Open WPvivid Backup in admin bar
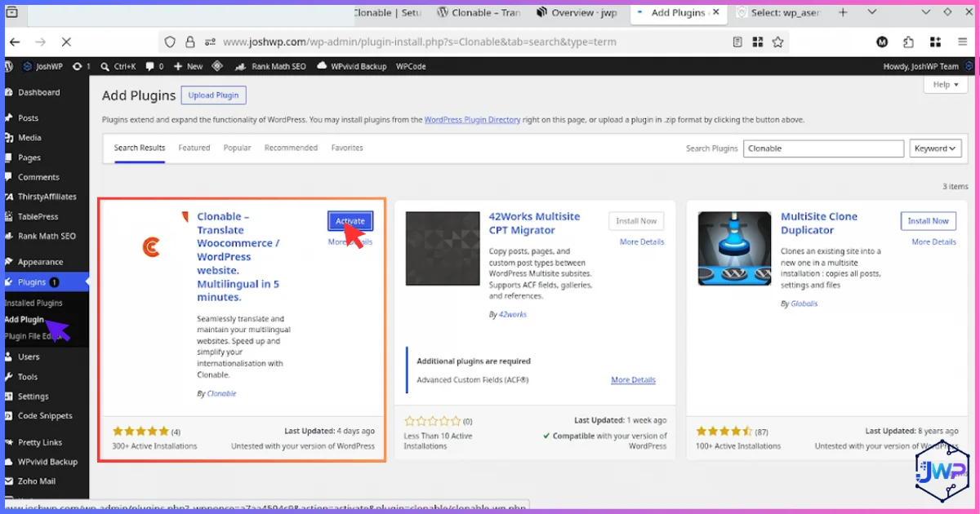Screen dimensions: 980x514 coord(351,66)
